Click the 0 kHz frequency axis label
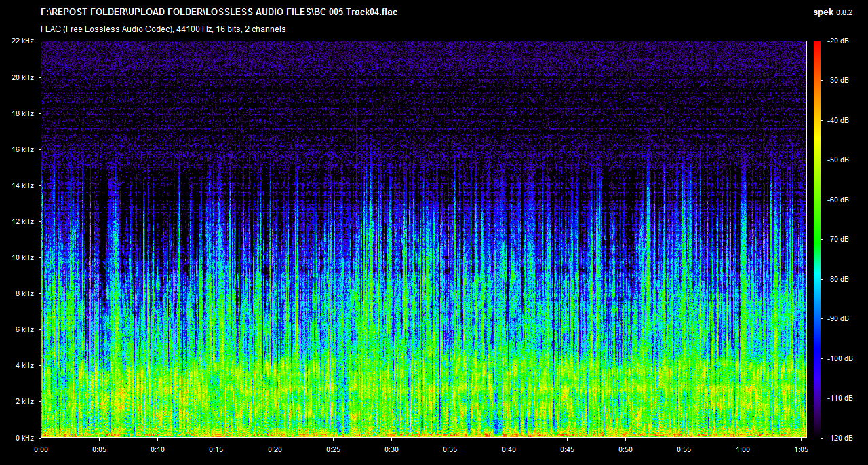Image resolution: width=868 pixels, height=465 pixels. point(24,437)
